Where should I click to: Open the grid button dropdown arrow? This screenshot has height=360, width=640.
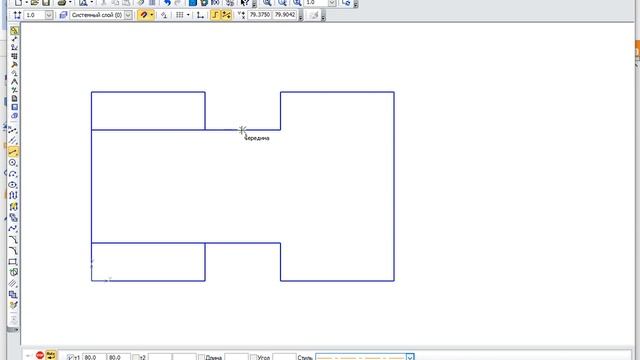[188, 15]
